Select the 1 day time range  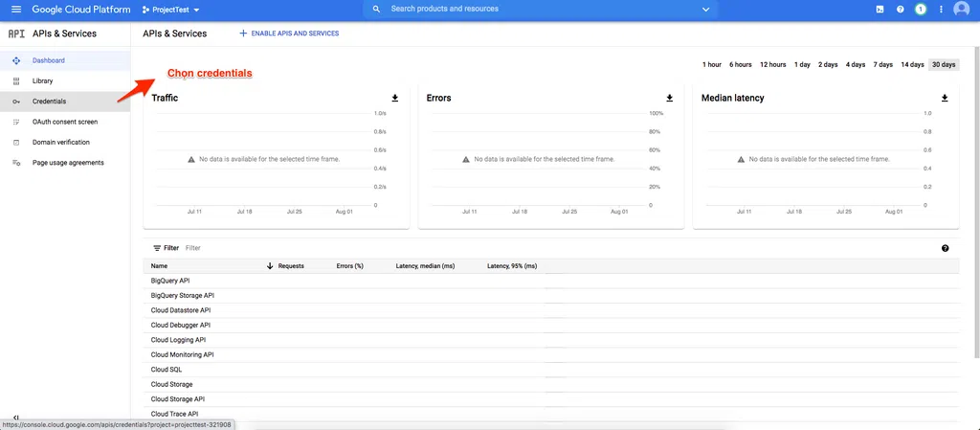[x=803, y=65]
